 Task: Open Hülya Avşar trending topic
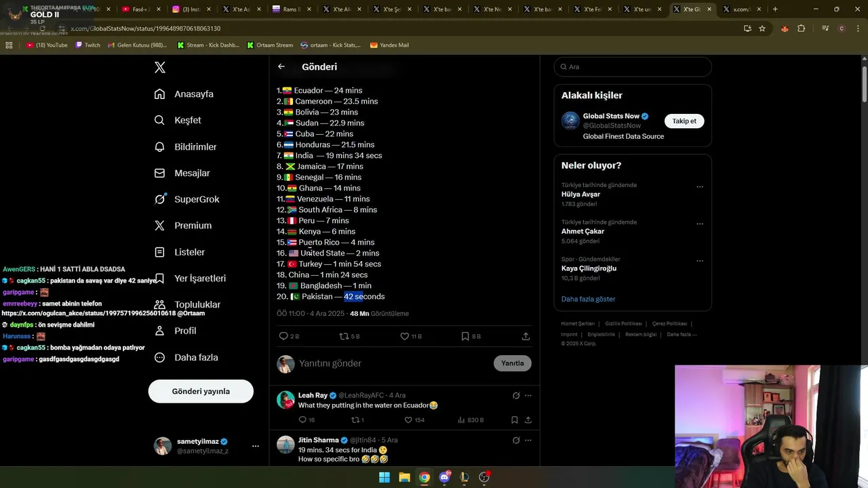point(581,195)
